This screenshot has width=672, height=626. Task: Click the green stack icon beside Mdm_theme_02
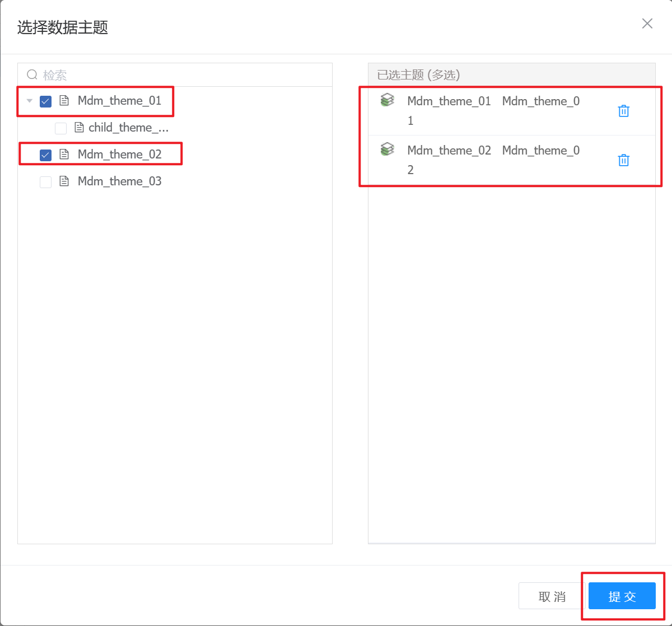click(387, 150)
